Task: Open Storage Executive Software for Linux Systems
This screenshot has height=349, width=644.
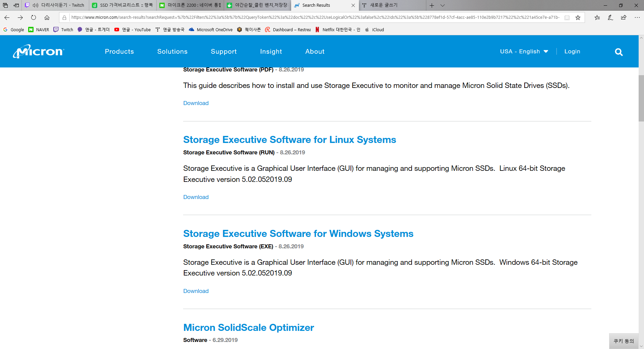Action: (289, 140)
